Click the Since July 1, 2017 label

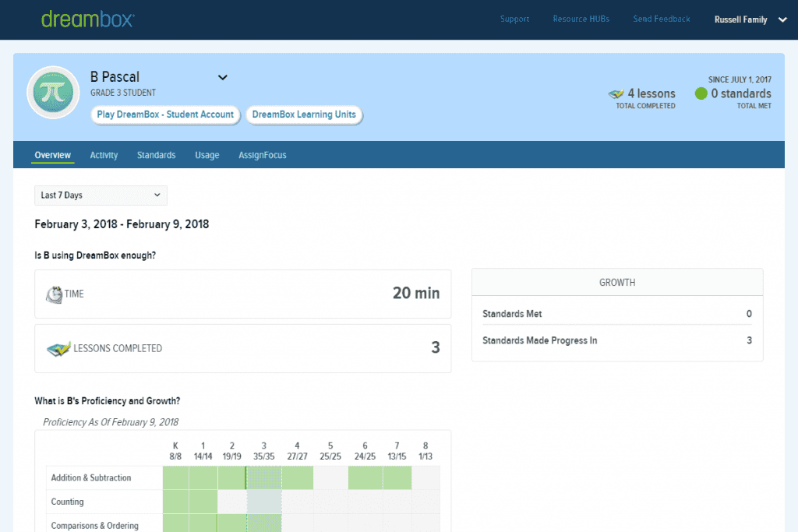tap(740, 80)
